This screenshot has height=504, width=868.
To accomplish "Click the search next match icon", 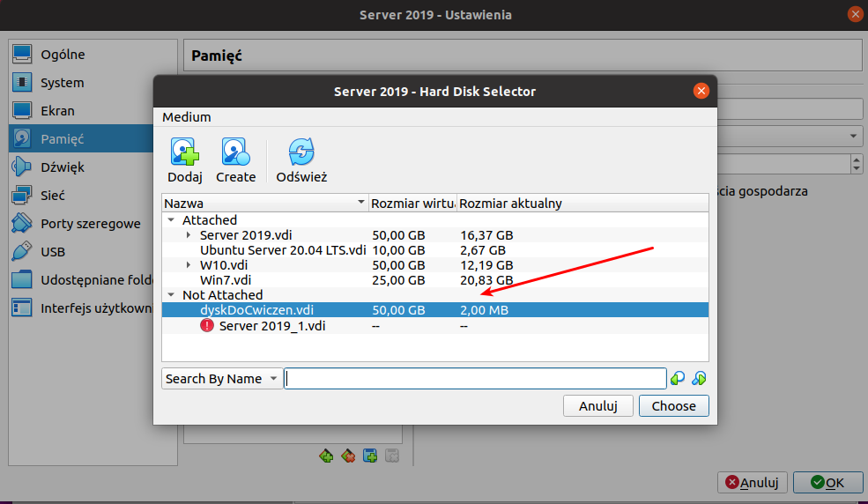I will [x=699, y=378].
